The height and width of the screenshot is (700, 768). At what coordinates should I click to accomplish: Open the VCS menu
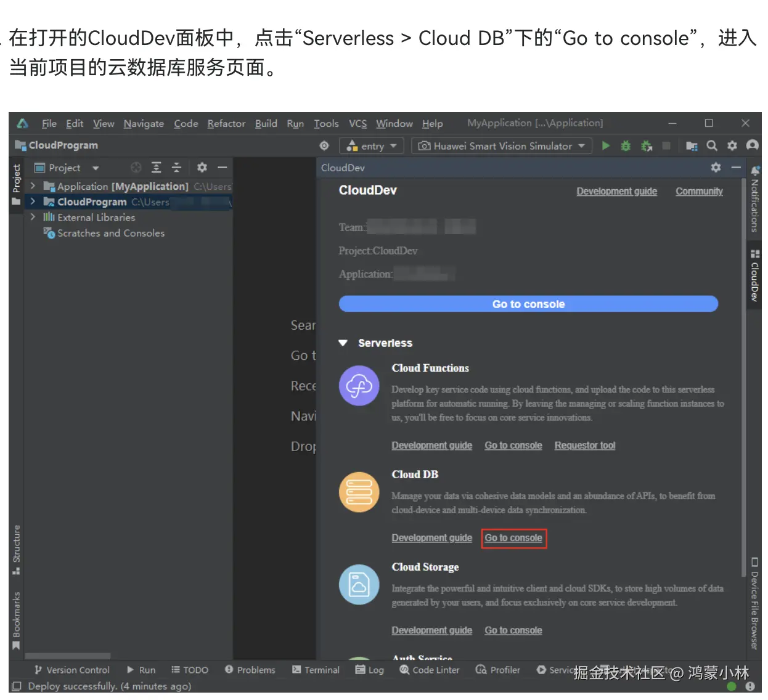[x=357, y=123]
